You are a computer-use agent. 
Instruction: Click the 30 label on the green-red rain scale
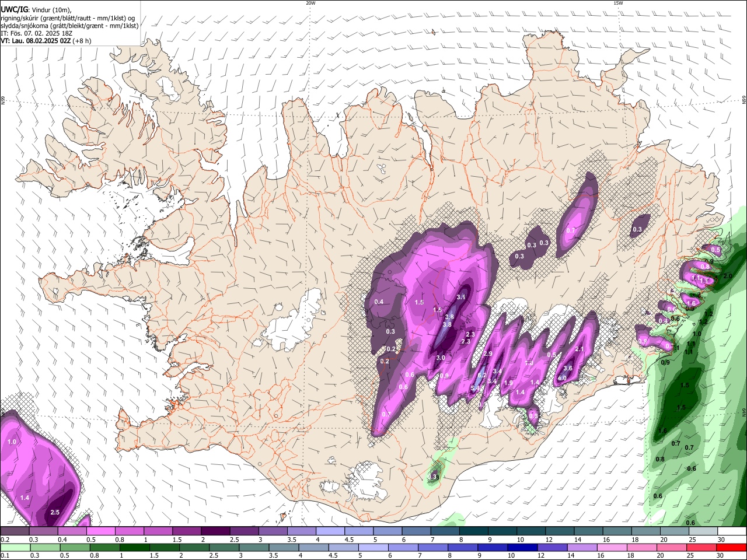coord(721,555)
